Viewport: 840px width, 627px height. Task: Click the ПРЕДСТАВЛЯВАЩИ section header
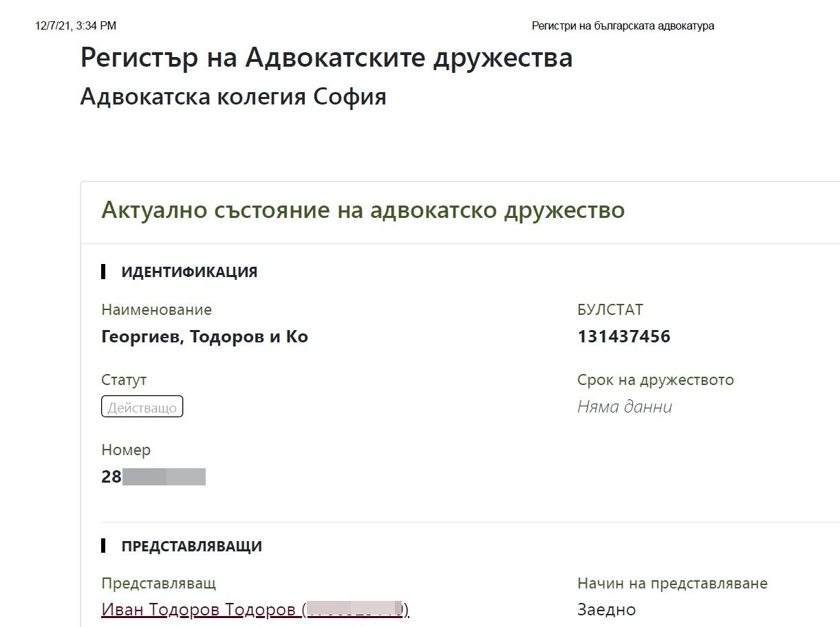(191, 547)
